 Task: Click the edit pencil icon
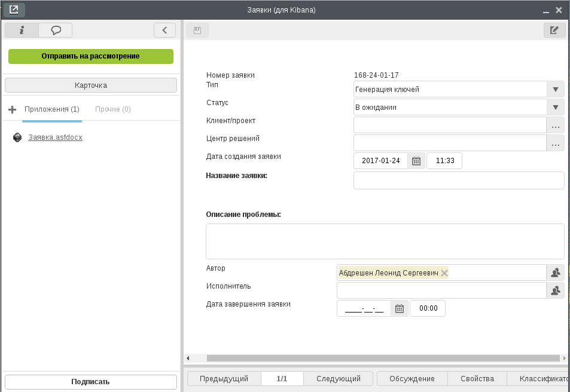click(554, 30)
